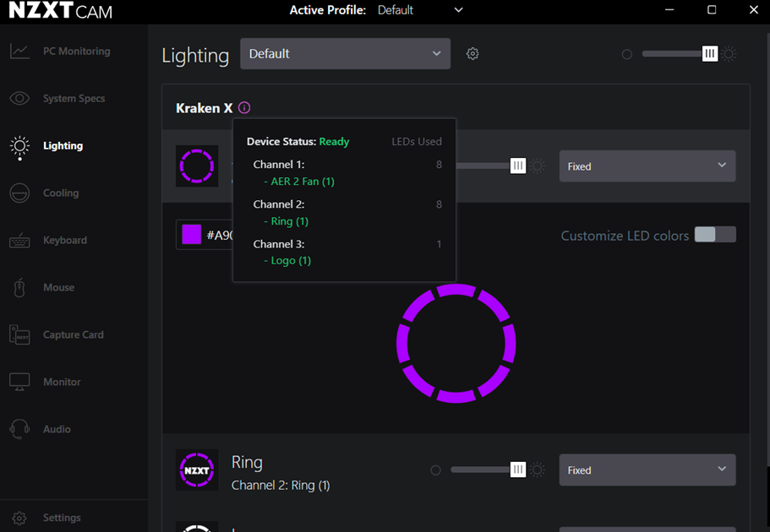Click the Keyboard icon in sidebar

coord(19,241)
